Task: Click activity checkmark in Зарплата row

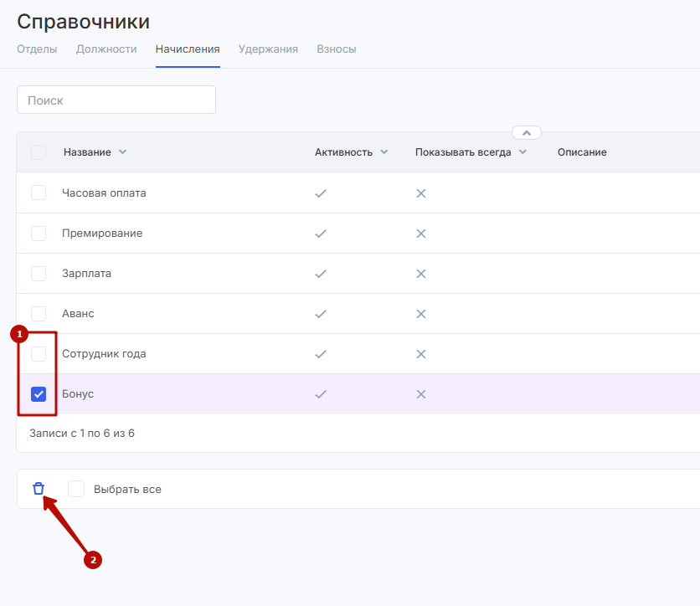Action: pyautogui.click(x=320, y=274)
